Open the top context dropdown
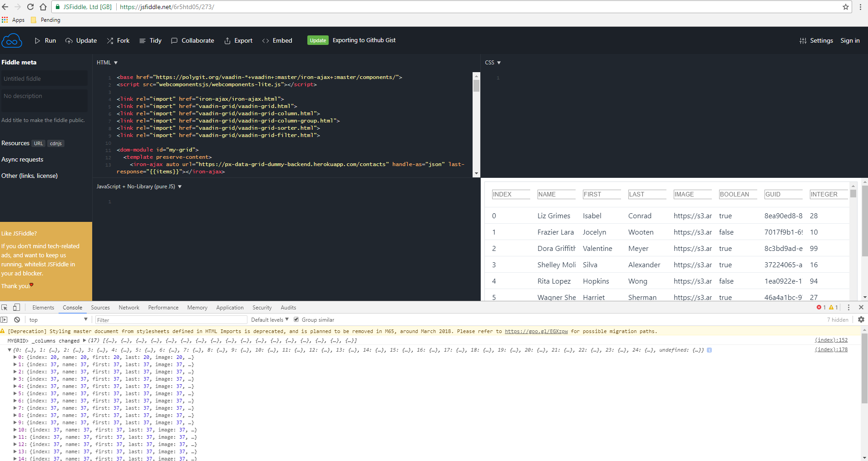Screen dimensions: 868x461 [x=59, y=319]
